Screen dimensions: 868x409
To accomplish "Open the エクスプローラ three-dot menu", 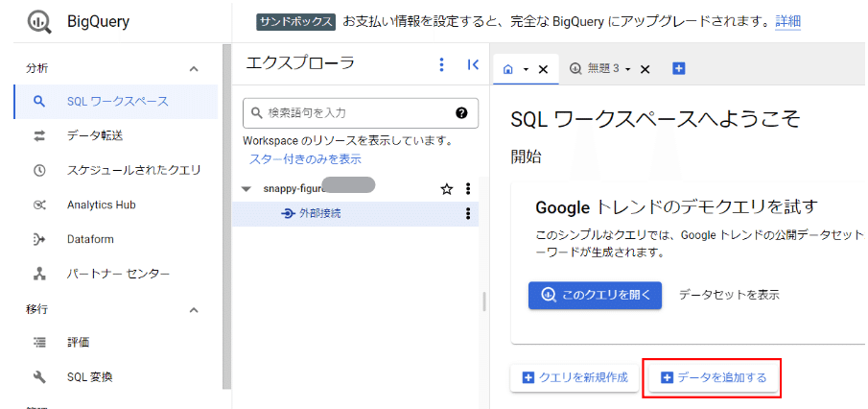I will click(x=441, y=64).
